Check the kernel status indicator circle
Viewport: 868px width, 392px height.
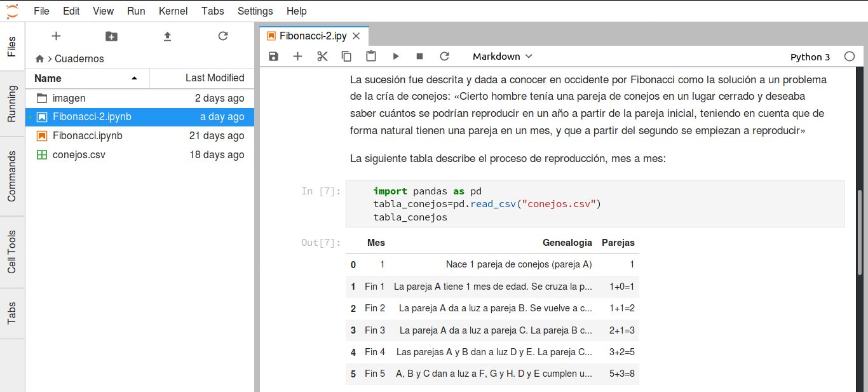[850, 56]
